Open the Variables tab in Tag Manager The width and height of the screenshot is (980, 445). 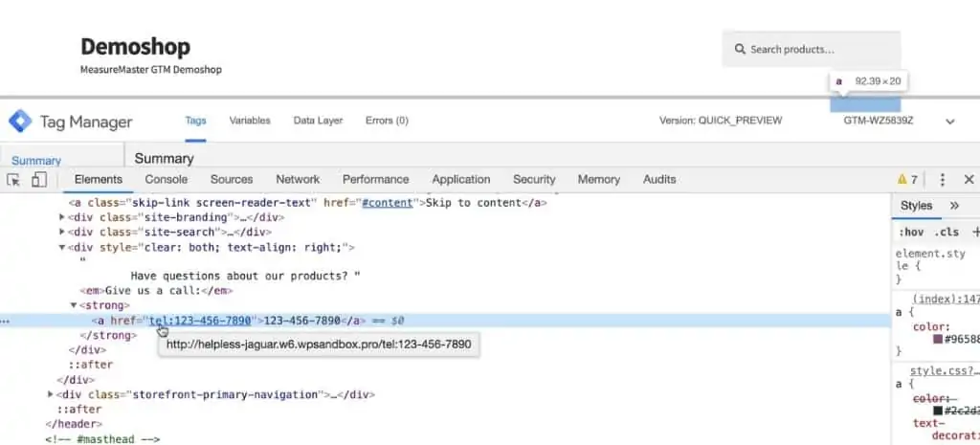(x=250, y=121)
